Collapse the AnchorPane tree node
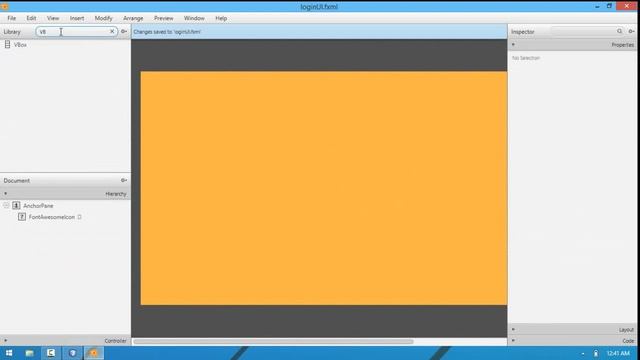640x360 pixels. (6, 206)
